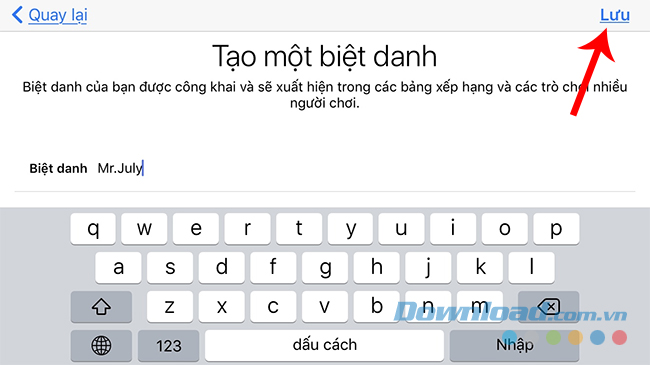Tap the dấu cách space bar
Screen dimensions: 650x365
point(324,345)
